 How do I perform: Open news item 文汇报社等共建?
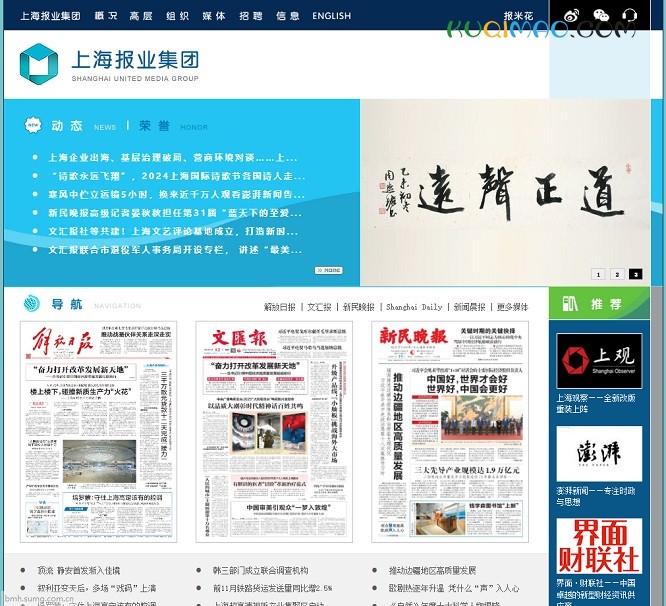click(173, 231)
